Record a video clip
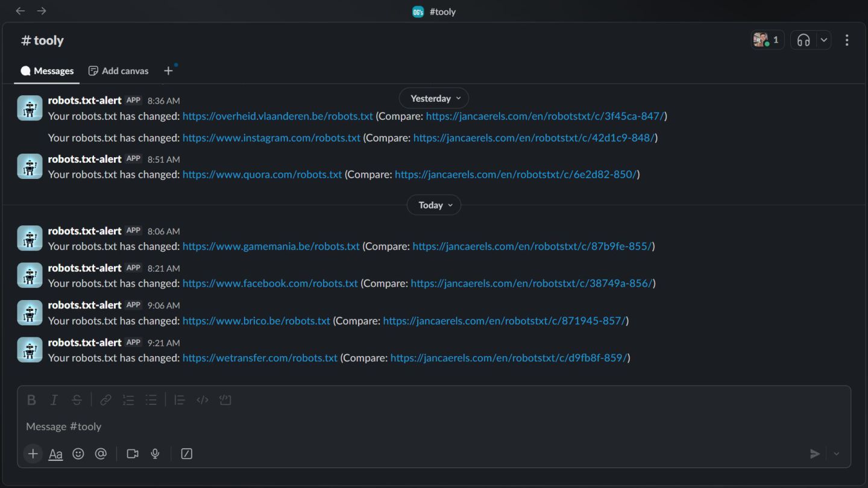 pos(133,454)
